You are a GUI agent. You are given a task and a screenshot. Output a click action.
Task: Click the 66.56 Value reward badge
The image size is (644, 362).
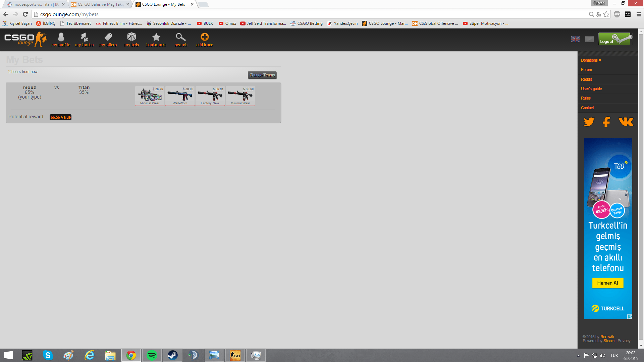click(60, 117)
